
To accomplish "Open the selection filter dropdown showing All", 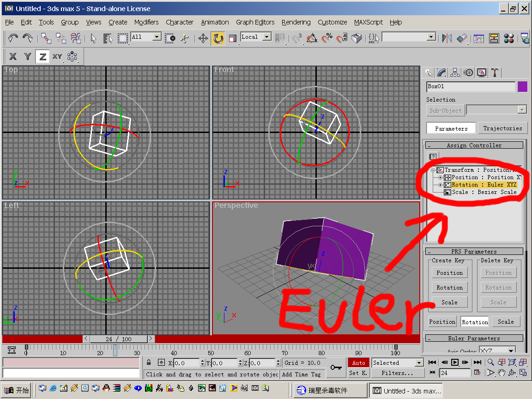I will [x=157, y=36].
